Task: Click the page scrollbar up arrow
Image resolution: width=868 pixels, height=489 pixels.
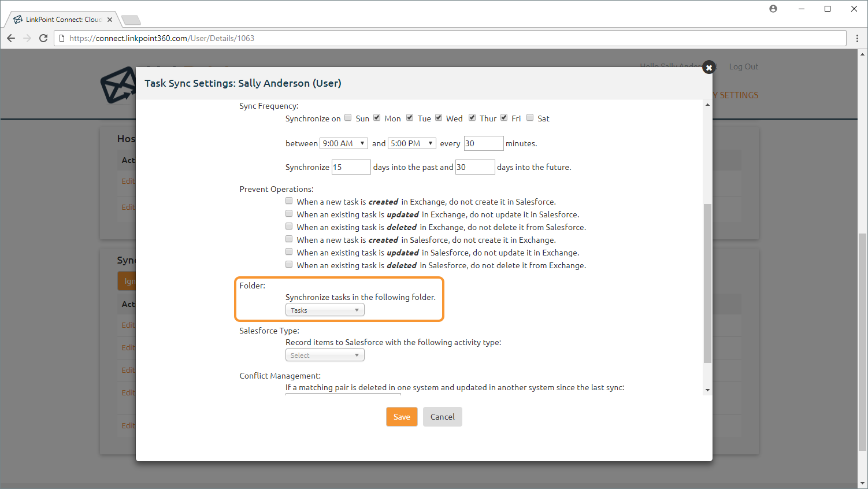Action: [x=863, y=54]
